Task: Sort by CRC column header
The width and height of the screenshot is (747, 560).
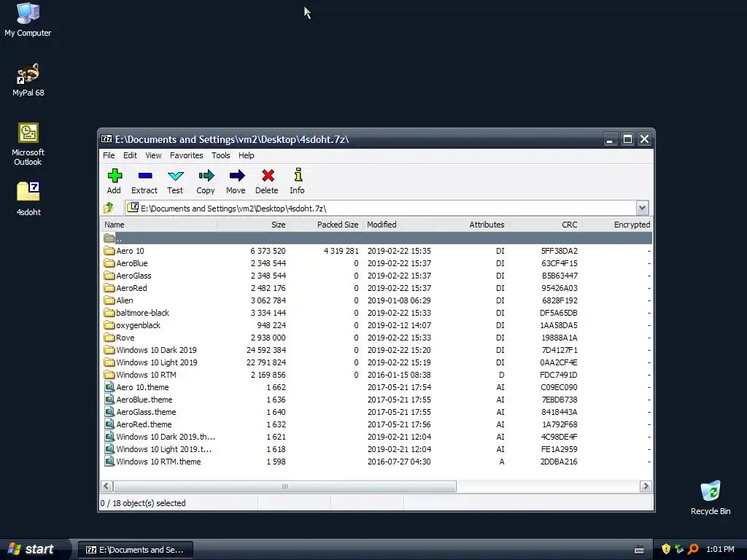Action: pyautogui.click(x=545, y=225)
